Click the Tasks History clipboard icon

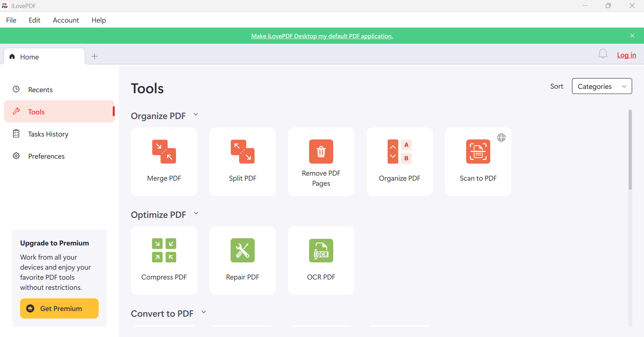click(16, 134)
